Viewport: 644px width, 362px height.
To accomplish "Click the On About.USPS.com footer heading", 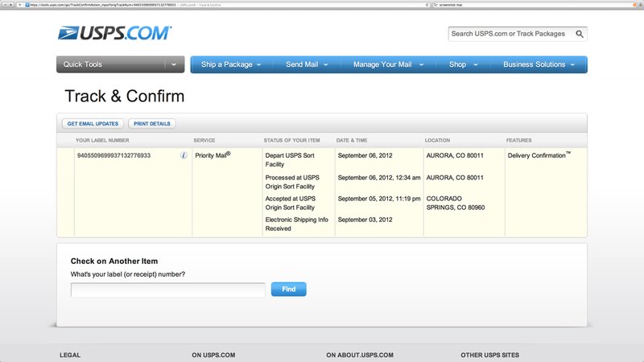I will tap(360, 355).
